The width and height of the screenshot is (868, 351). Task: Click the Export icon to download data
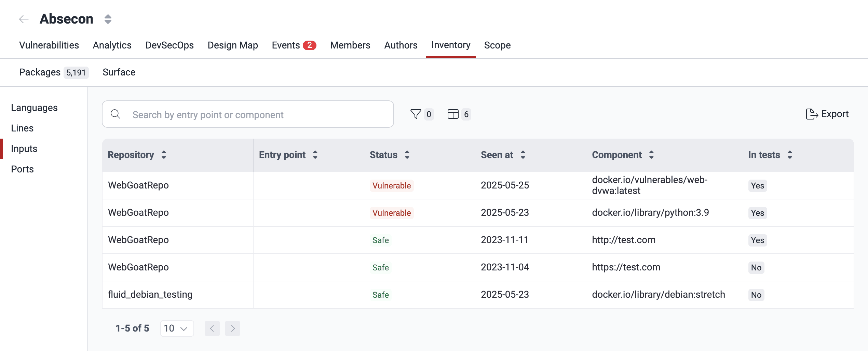(812, 114)
